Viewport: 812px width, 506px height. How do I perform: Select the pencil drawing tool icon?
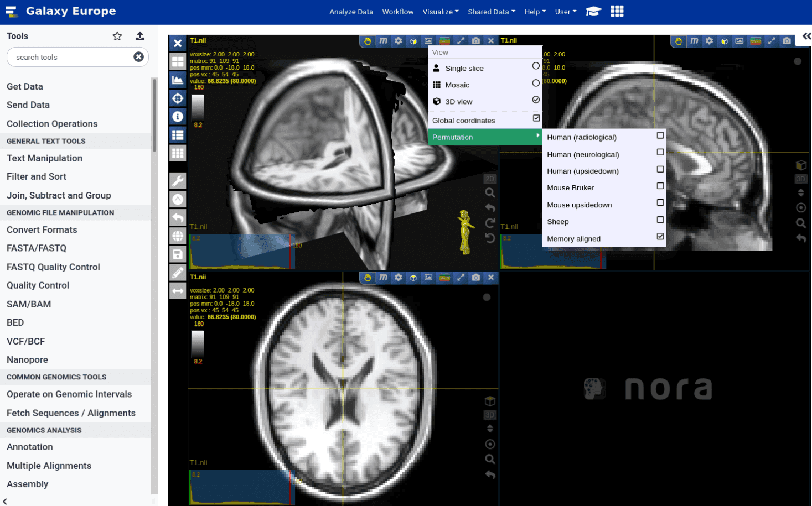(x=178, y=273)
